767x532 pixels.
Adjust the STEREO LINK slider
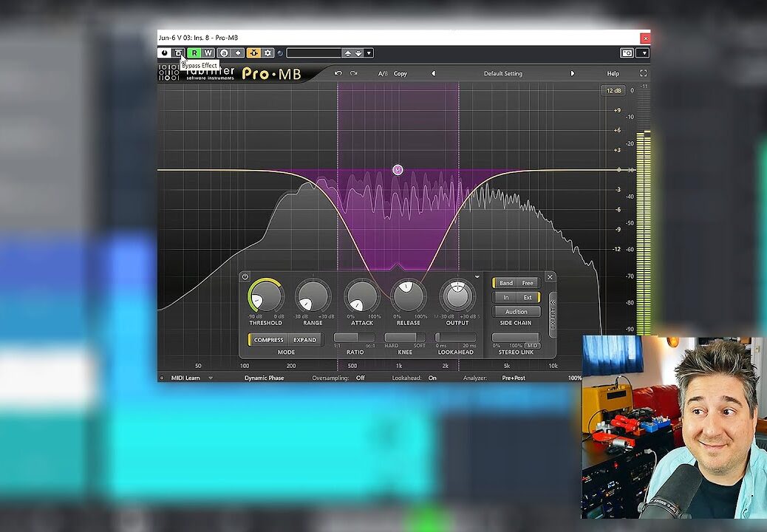click(516, 338)
